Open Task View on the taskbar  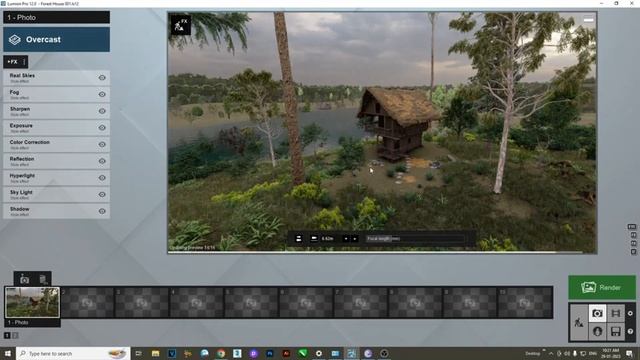point(138,353)
